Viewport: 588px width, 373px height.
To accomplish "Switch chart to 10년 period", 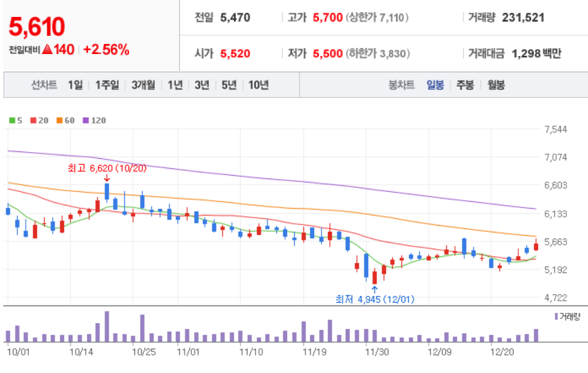I will click(258, 85).
